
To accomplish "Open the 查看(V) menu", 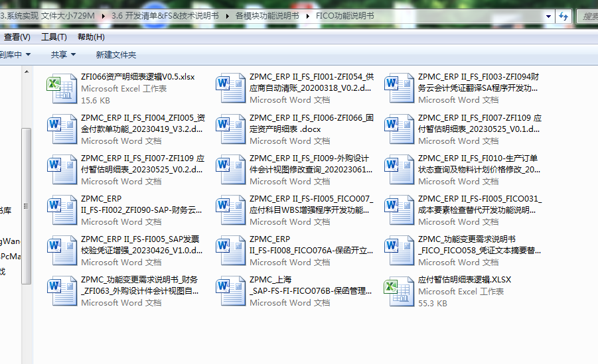I will (17, 37).
